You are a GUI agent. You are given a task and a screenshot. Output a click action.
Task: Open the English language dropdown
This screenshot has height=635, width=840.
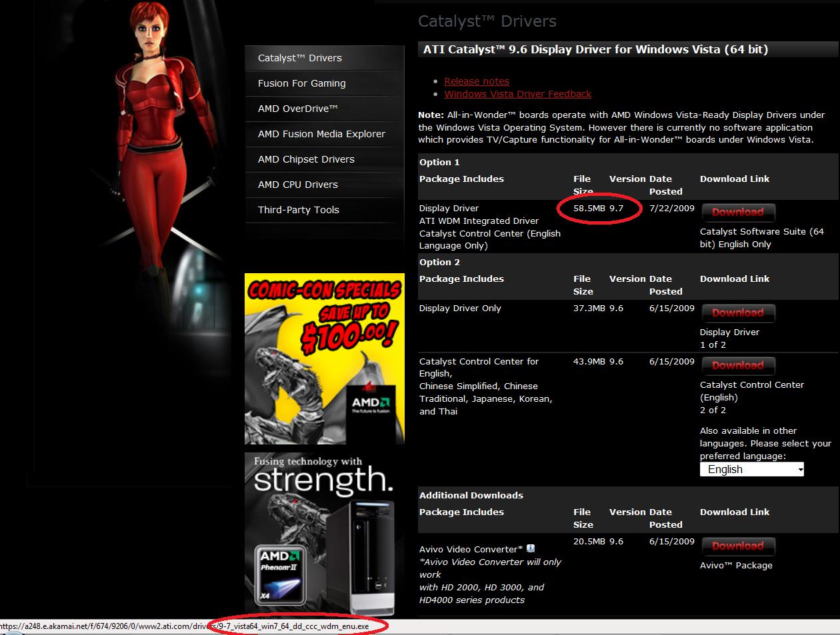coord(752,469)
